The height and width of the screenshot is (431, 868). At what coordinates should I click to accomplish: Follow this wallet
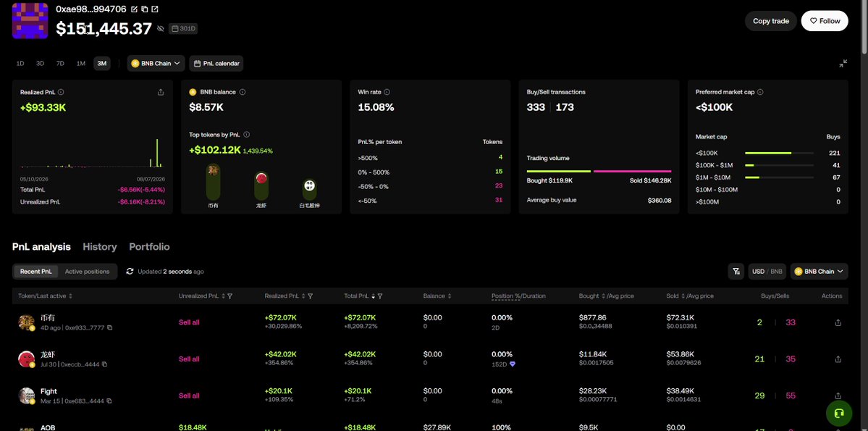pos(825,21)
